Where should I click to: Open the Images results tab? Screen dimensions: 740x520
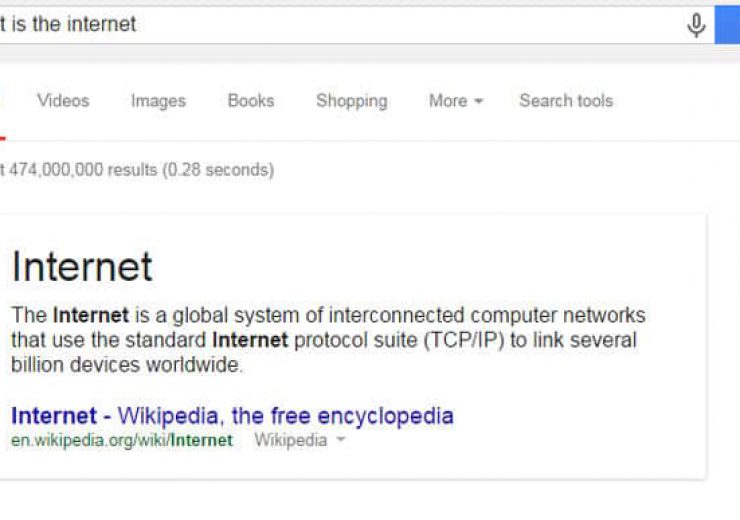(158, 100)
